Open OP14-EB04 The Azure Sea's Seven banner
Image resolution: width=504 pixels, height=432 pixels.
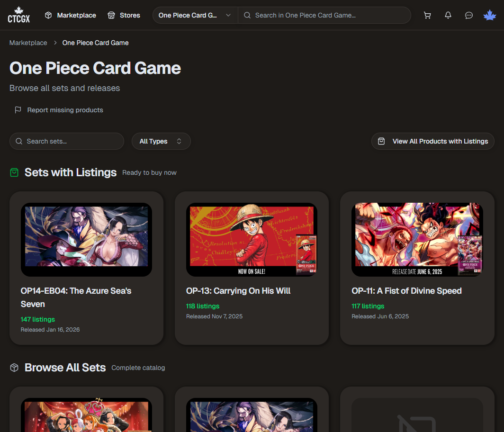pyautogui.click(x=87, y=240)
